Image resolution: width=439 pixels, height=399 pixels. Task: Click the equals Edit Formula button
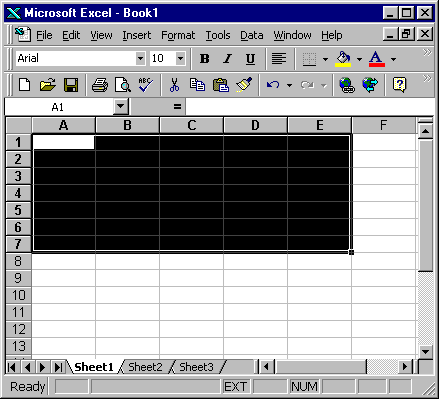pyautogui.click(x=177, y=107)
